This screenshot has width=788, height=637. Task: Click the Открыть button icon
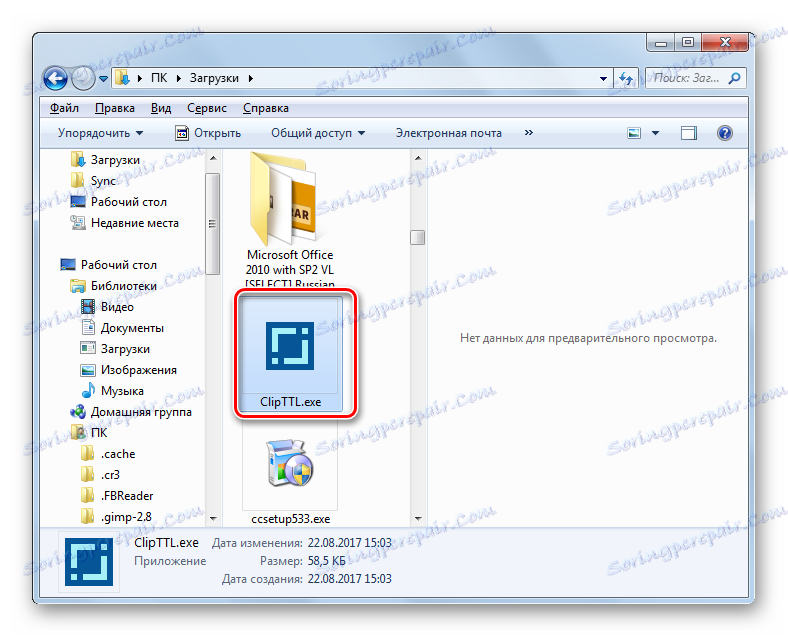click(x=182, y=133)
